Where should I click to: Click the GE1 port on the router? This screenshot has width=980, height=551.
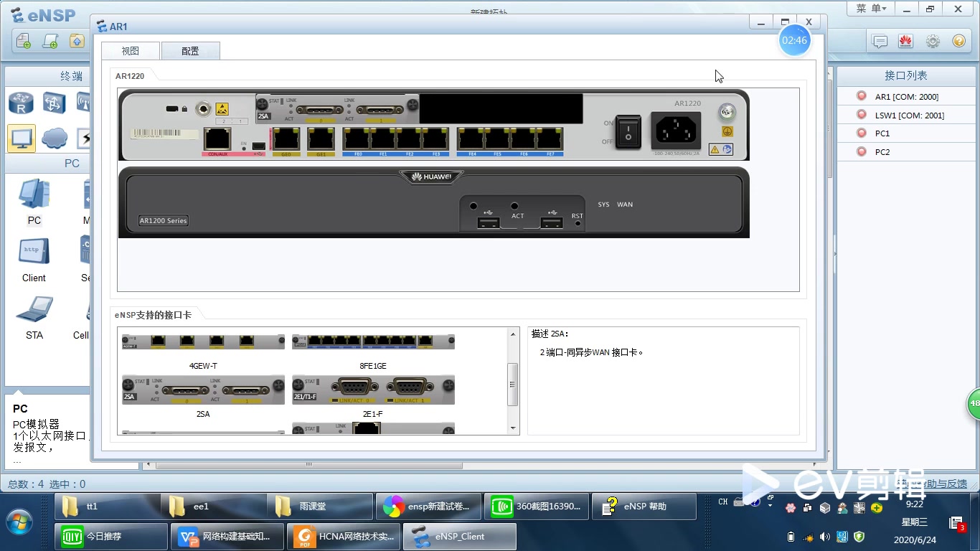[x=321, y=138]
